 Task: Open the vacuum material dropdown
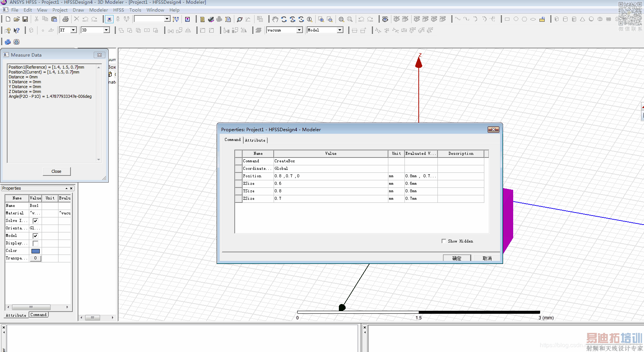click(299, 30)
